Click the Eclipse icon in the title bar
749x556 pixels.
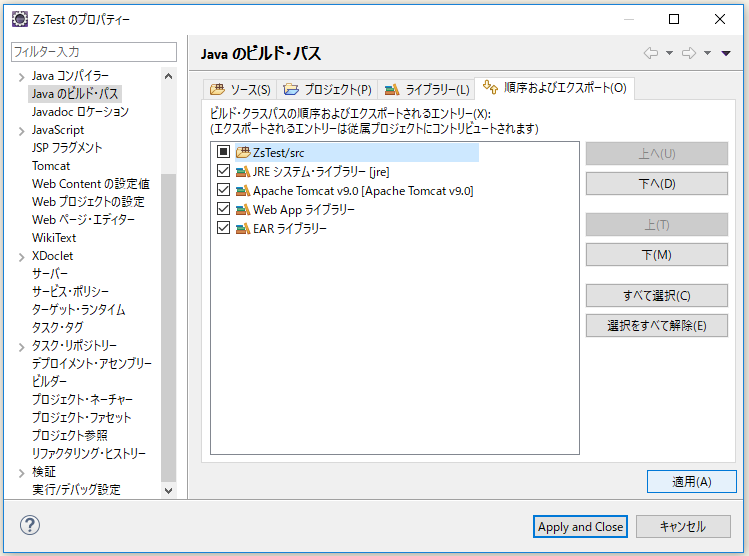(x=20, y=19)
